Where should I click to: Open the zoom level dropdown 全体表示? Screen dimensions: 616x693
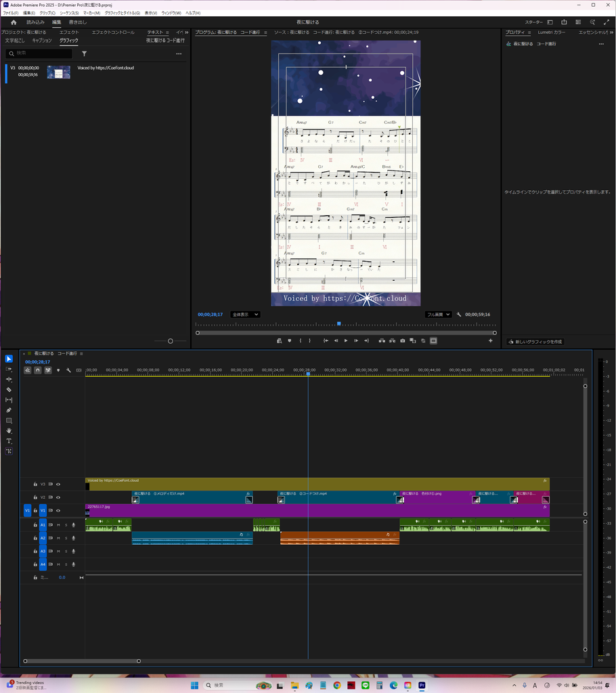point(245,315)
